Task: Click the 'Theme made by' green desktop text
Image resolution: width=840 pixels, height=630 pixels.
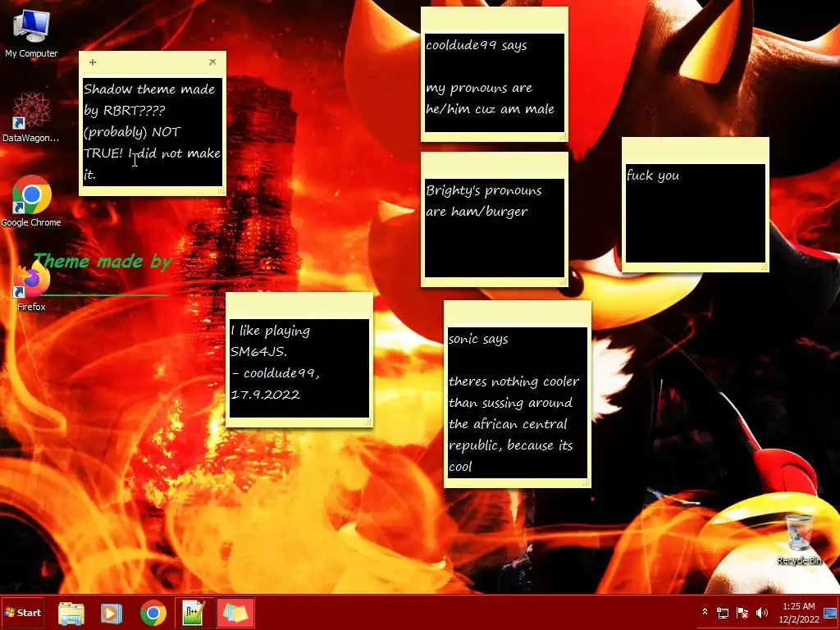Action: pyautogui.click(x=103, y=262)
